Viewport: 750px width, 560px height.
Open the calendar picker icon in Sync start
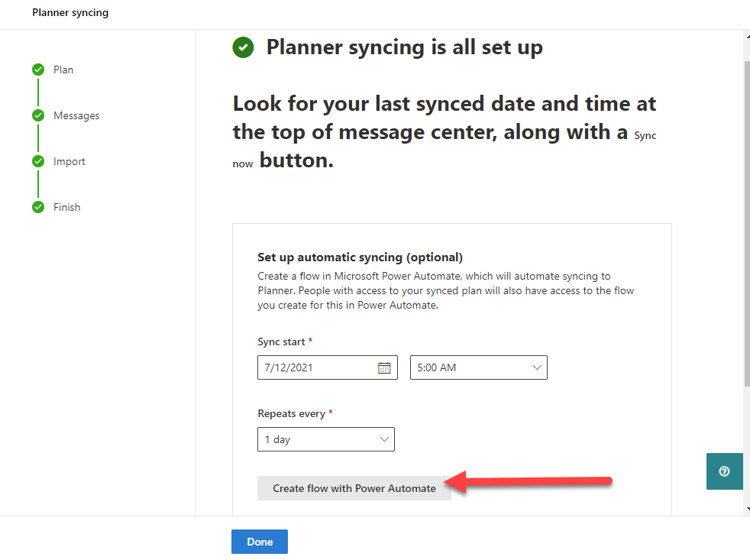[x=384, y=367]
